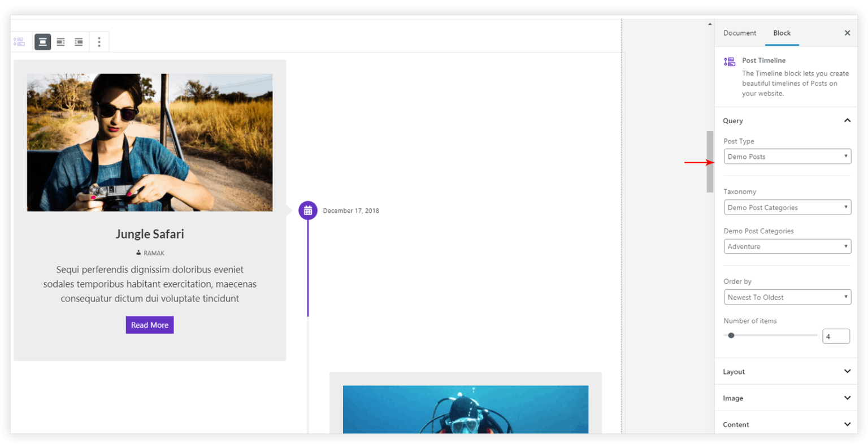Viewport: 868px width, 444px height.
Task: Collapse the Query panel section
Action: point(847,120)
